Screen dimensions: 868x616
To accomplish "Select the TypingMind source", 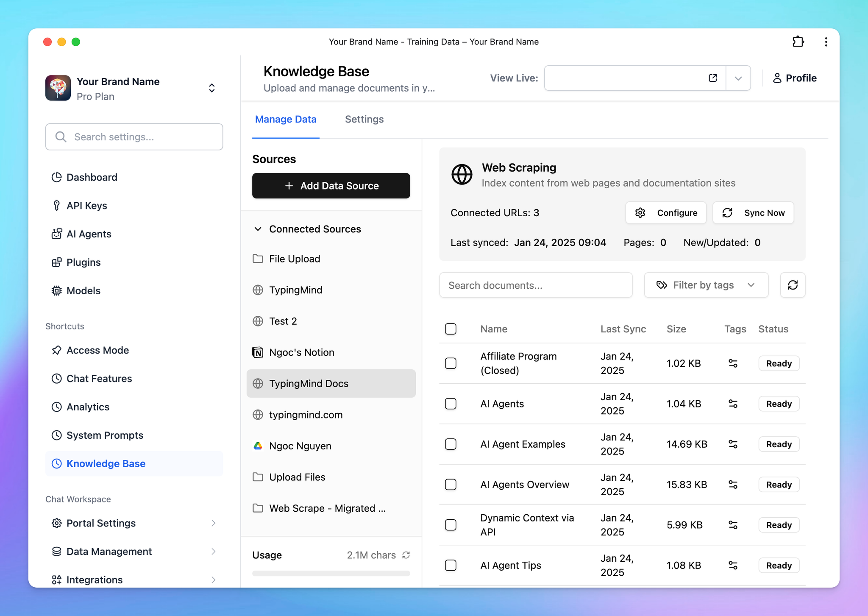I will tap(331, 290).
